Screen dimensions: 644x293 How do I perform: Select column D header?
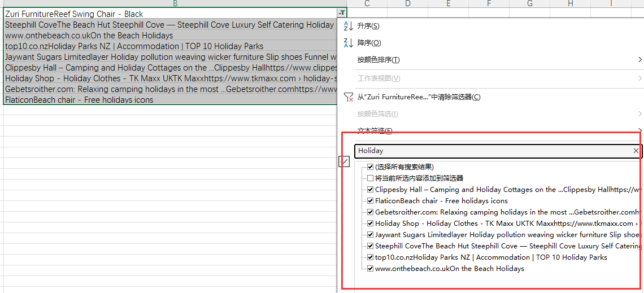tap(407, 3)
